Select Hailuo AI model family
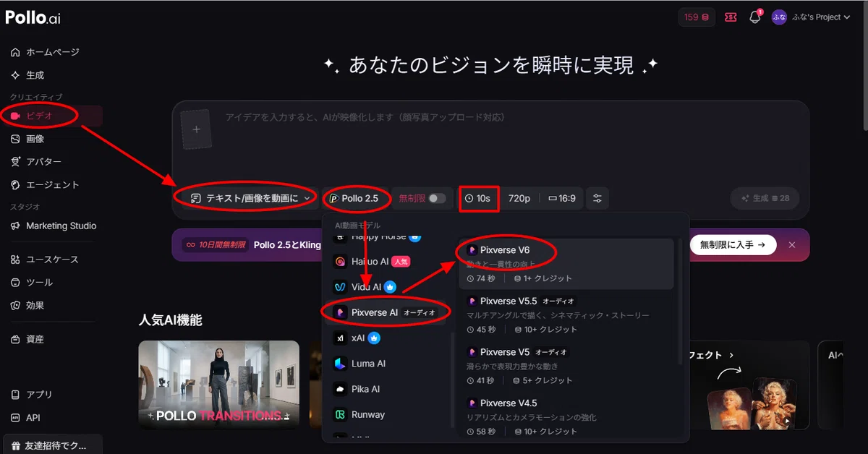Screen dimensions: 868x454 (386, 261)
